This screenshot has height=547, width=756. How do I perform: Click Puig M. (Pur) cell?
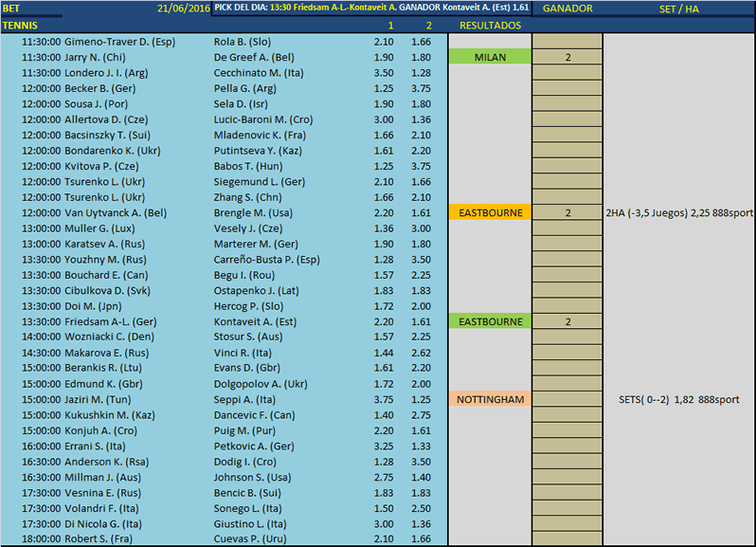coord(244,430)
